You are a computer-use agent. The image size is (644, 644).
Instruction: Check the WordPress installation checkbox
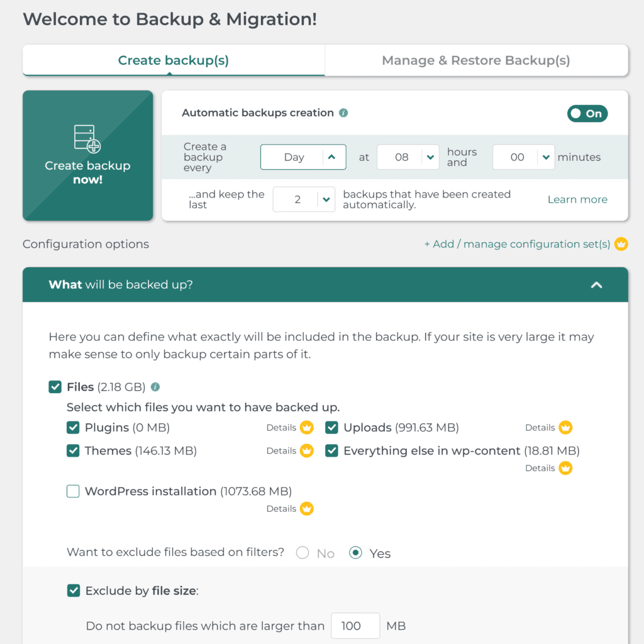tap(73, 491)
